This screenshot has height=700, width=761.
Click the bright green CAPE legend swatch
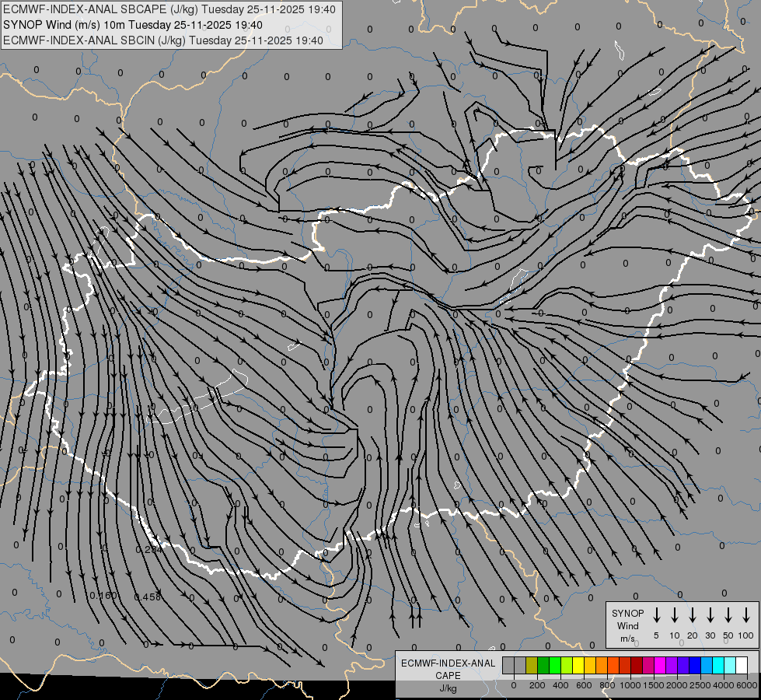555,665
